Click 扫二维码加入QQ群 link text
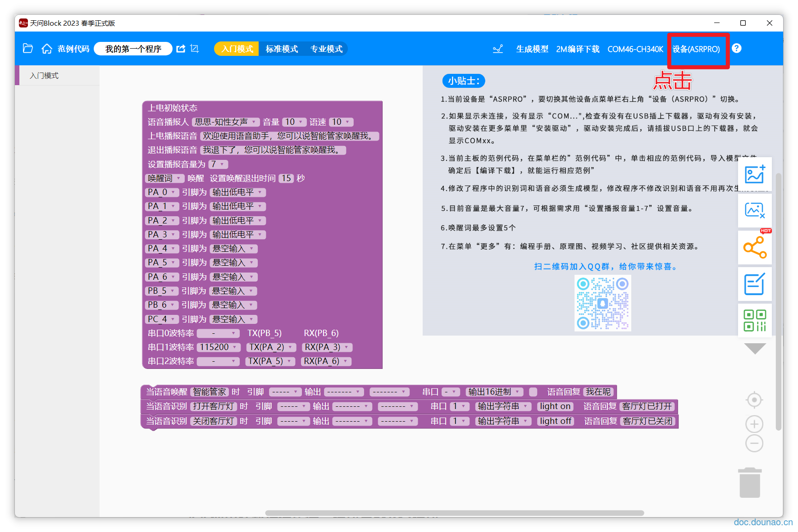798x532 pixels. coord(606,267)
